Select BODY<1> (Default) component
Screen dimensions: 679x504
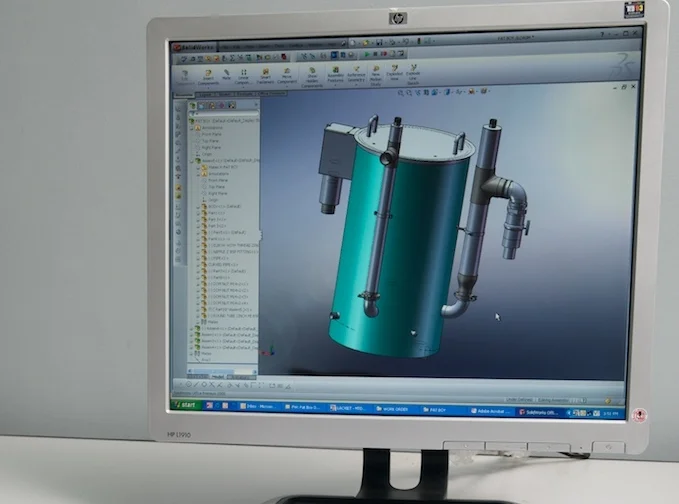[224, 207]
